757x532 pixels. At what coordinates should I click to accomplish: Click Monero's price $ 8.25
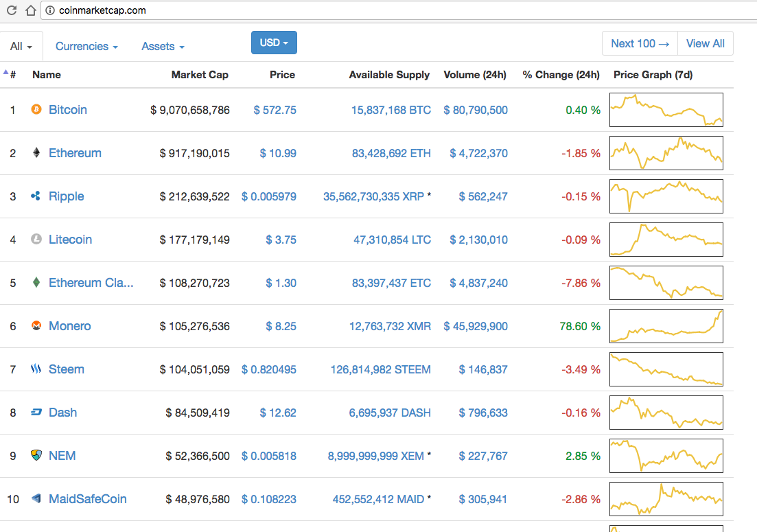tap(281, 326)
